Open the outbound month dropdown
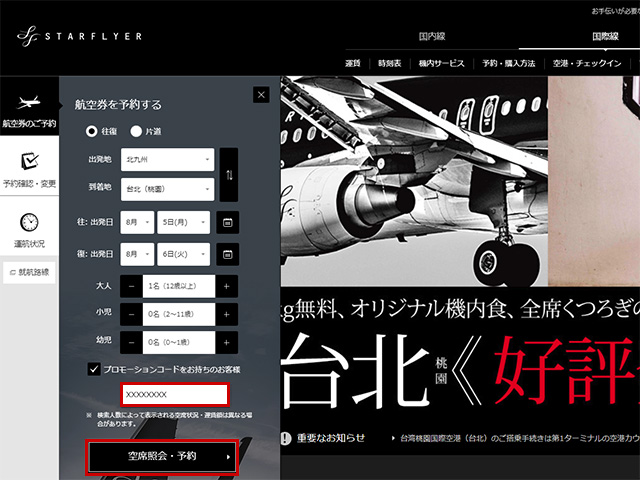Screen dimensions: 640x480 click(136, 222)
